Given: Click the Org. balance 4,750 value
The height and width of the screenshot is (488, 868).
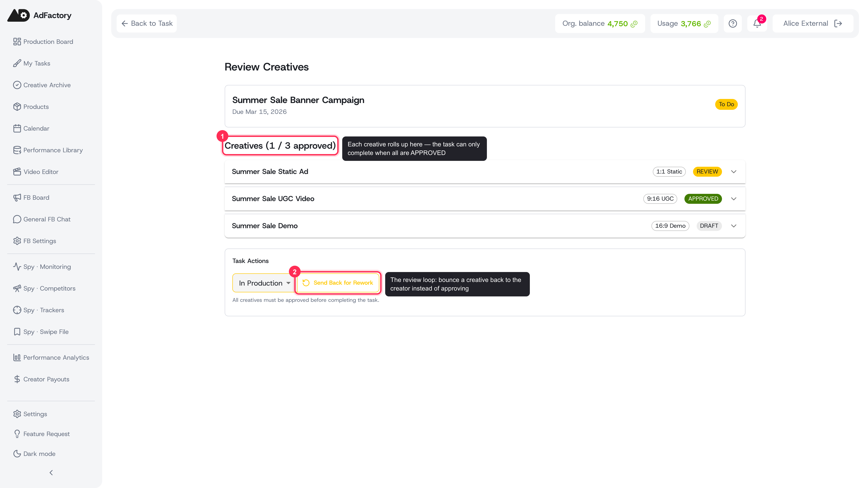Looking at the screenshot, I should pos(617,23).
